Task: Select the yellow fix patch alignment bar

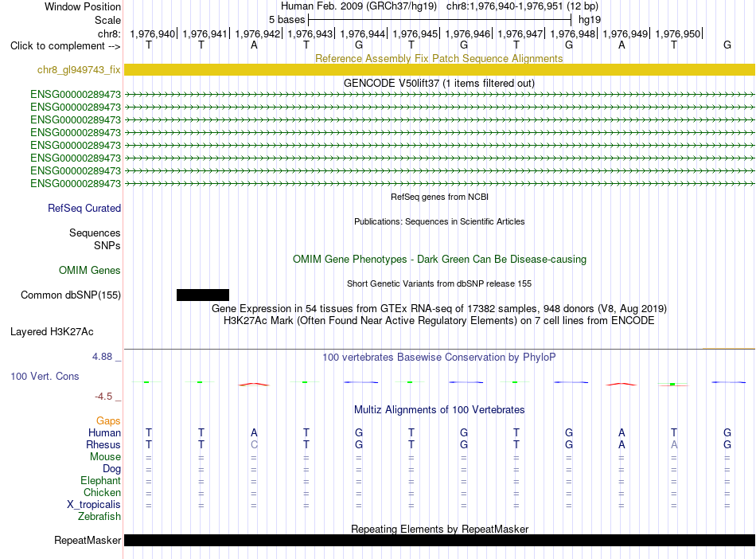Action: pyautogui.click(x=439, y=69)
